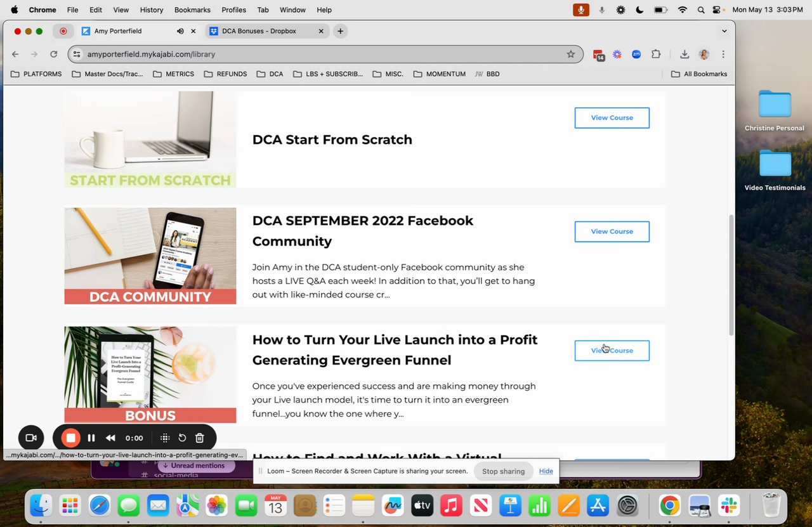Viewport: 812px width, 527px height.
Task: Open the DCA bookmarks folder
Action: coord(270,74)
